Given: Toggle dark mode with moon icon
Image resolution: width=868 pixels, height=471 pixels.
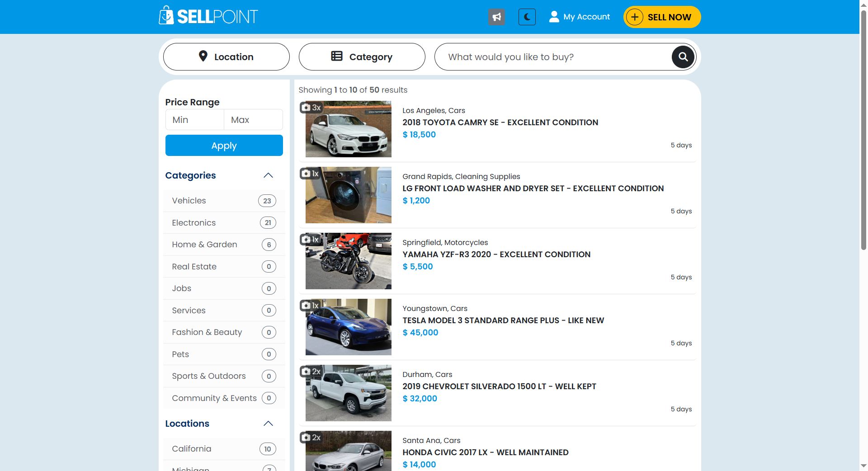Looking at the screenshot, I should [x=527, y=17].
